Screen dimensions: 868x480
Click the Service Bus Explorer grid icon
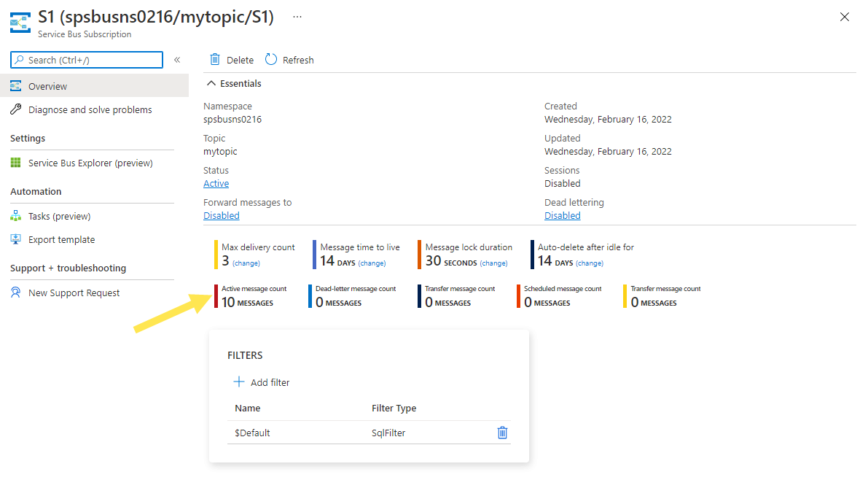pyautogui.click(x=16, y=163)
